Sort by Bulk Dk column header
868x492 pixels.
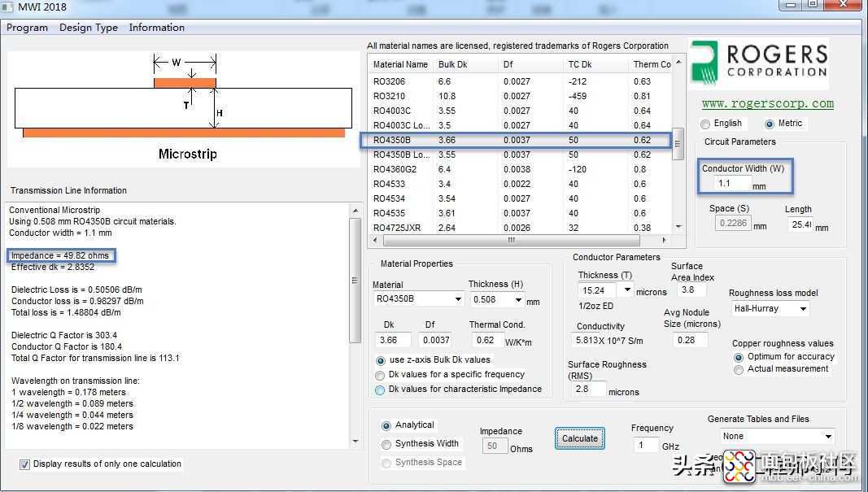[x=465, y=65]
